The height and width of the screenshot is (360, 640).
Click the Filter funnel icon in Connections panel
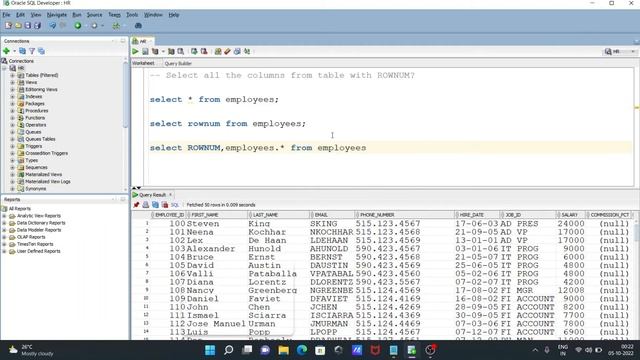coord(32,51)
